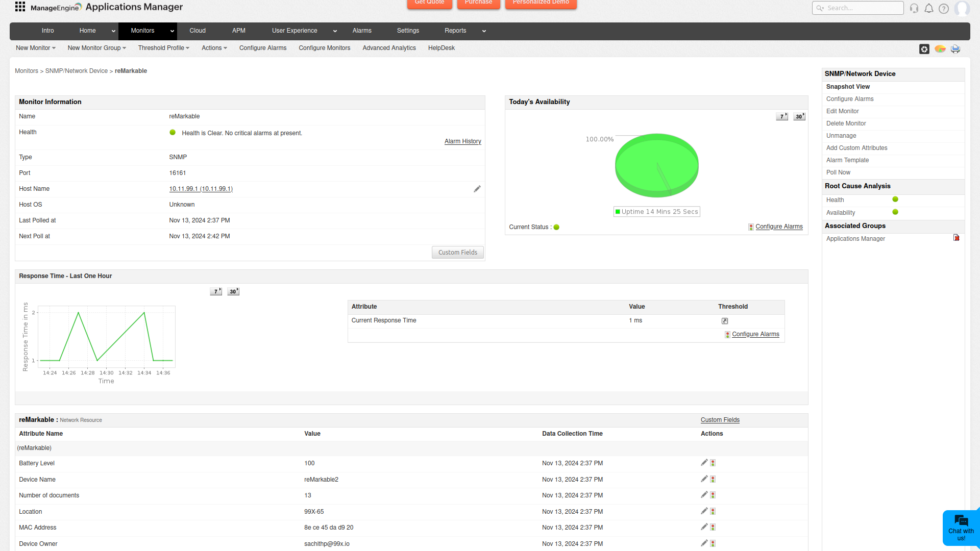Expand the Actions dropdown menu
The width and height of the screenshot is (980, 551).
214,48
